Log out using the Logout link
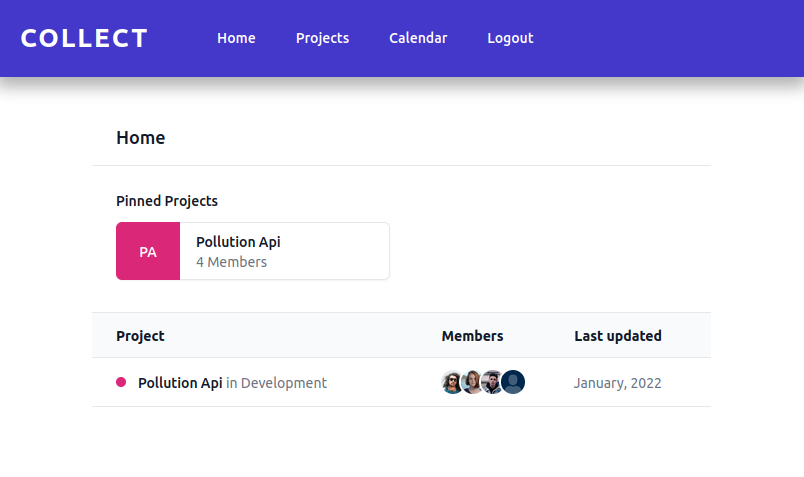Image resolution: width=804 pixels, height=477 pixels. pos(510,38)
